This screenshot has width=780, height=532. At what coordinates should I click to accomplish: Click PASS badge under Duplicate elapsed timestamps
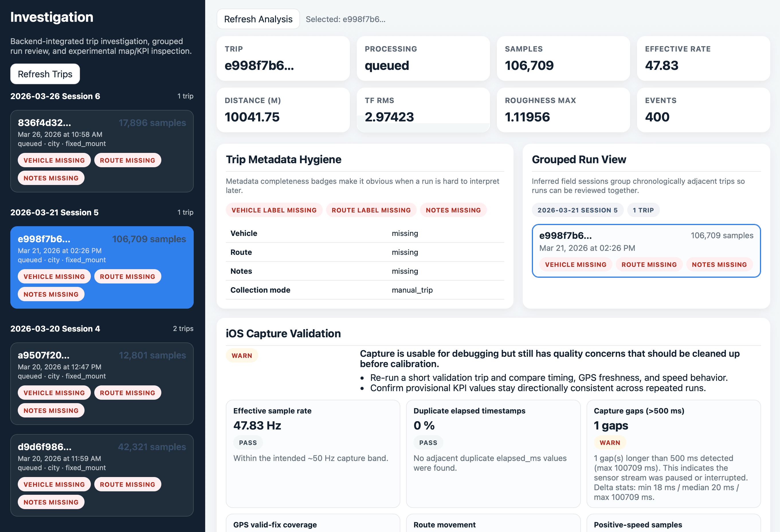click(x=428, y=442)
